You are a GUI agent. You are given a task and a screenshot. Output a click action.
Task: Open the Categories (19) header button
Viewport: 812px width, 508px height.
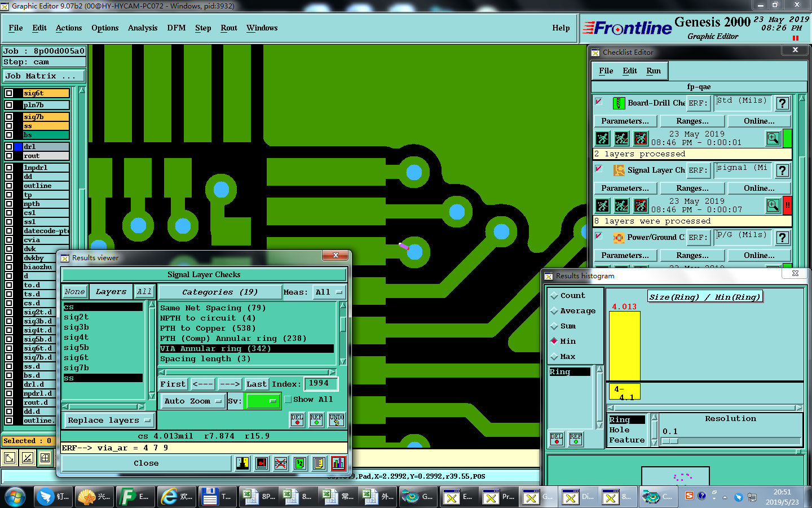tap(220, 292)
